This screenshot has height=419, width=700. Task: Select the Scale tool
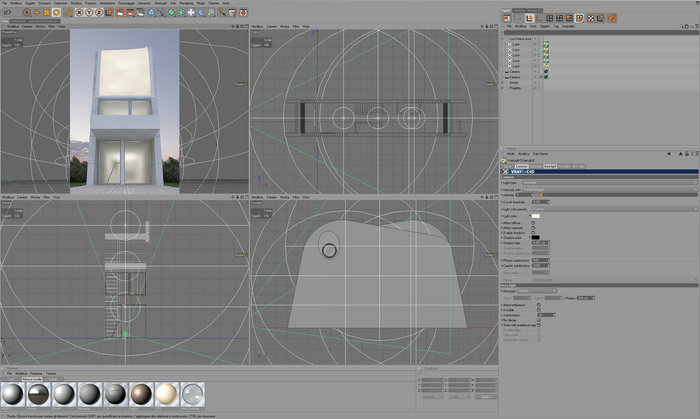pos(46,12)
